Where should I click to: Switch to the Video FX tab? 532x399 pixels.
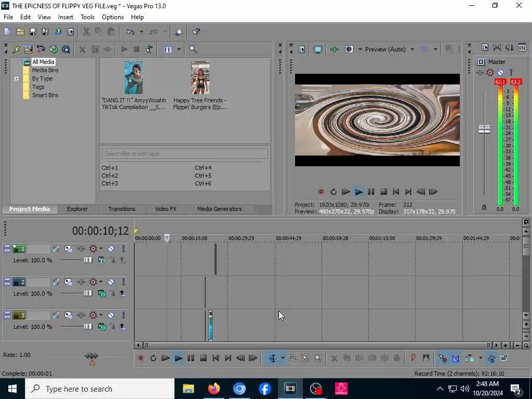[x=166, y=209]
